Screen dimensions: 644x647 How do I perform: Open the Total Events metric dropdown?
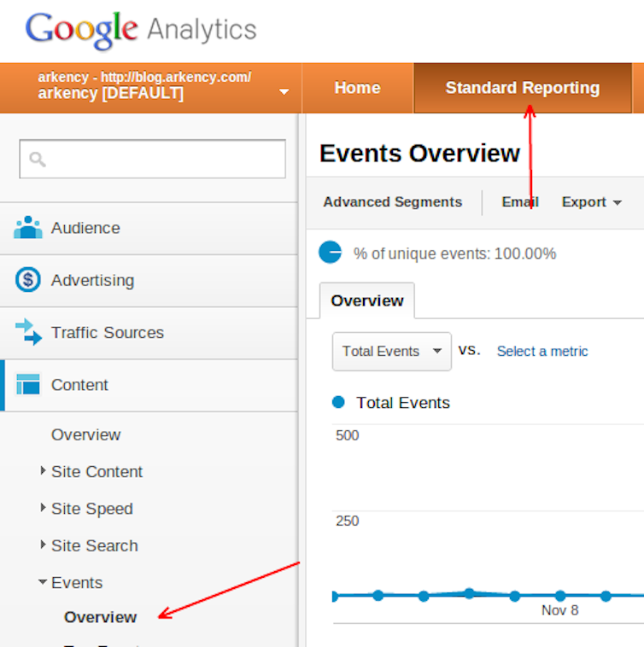coord(391,352)
